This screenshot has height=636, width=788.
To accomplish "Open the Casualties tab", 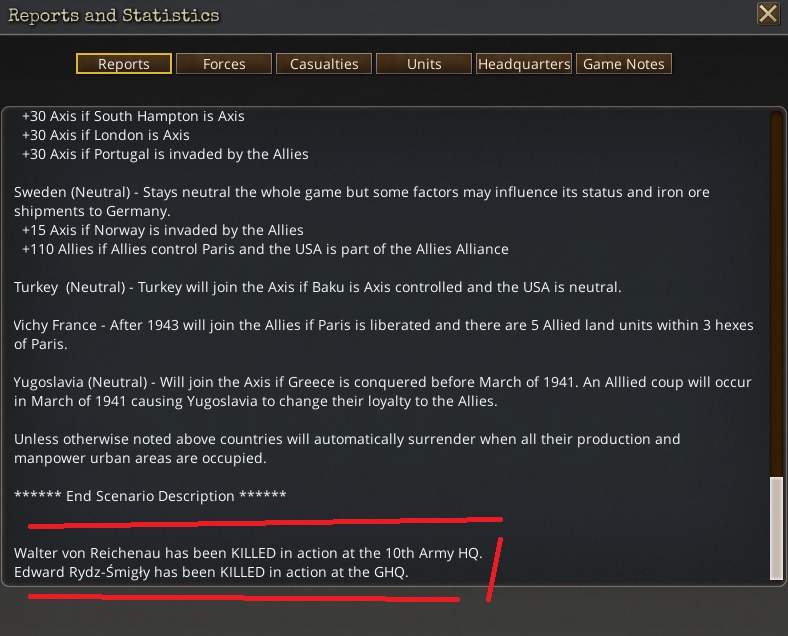I will [324, 64].
